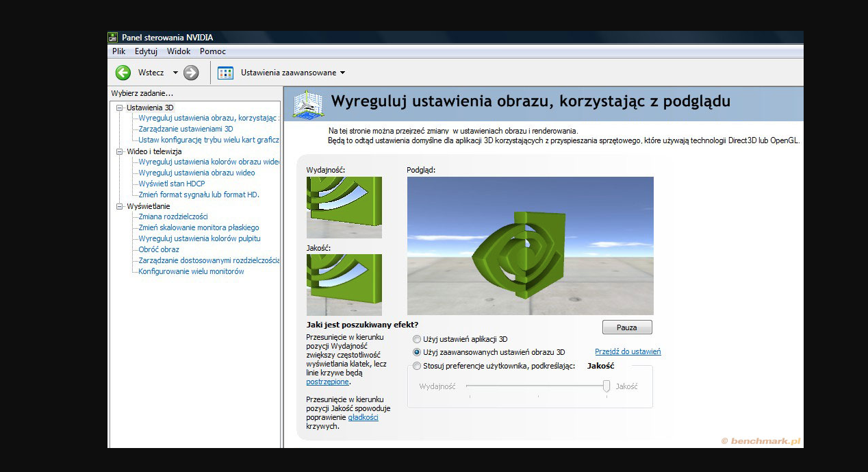The image size is (868, 472).
Task: Click the Ustawienia 3D category label
Action: click(x=150, y=108)
